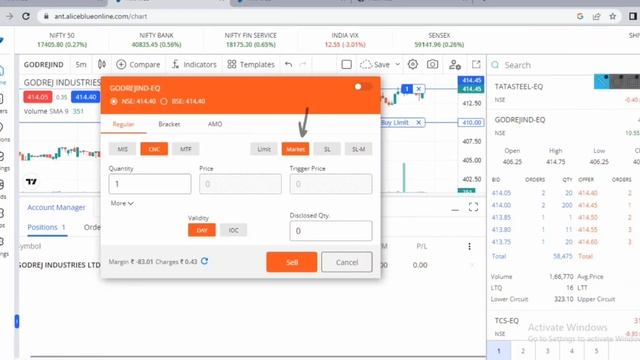Screen dimensions: 640x360
Task: Switch to watchlist page 2
Action: [523, 351]
